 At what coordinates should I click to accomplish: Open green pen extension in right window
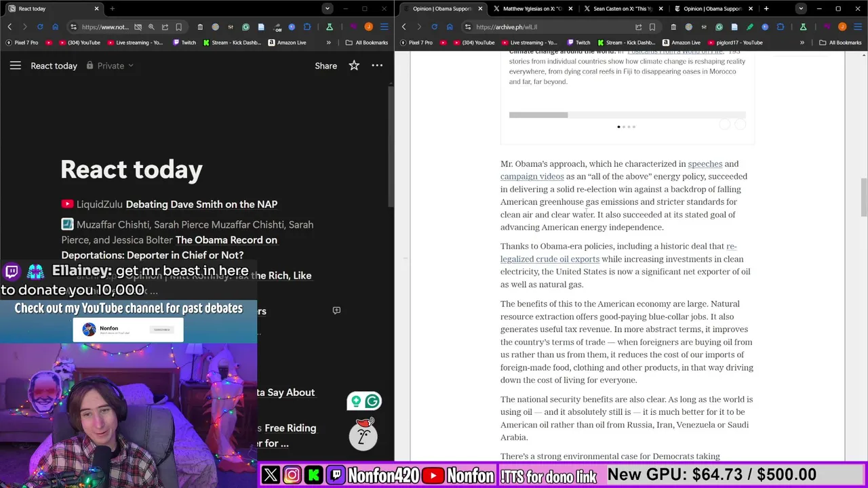(749, 27)
